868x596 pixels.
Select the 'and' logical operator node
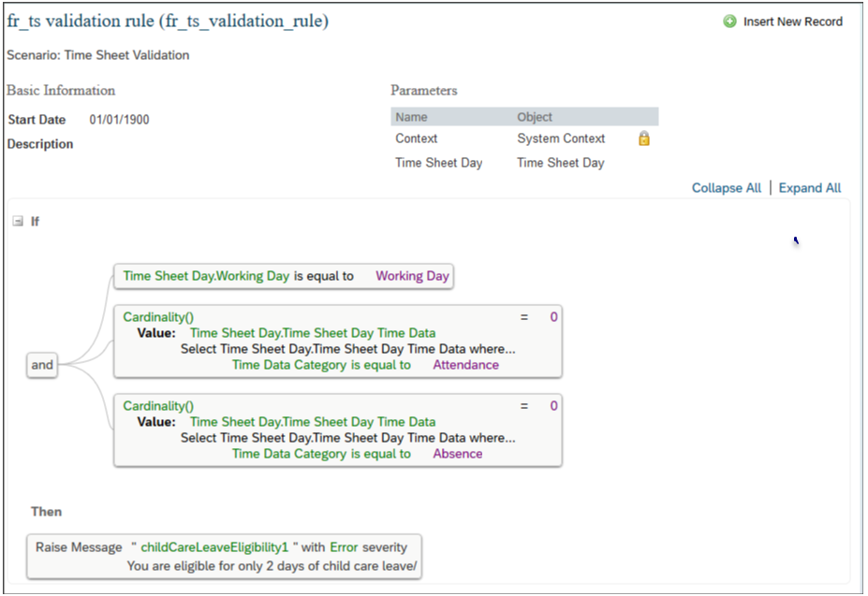pyautogui.click(x=42, y=365)
